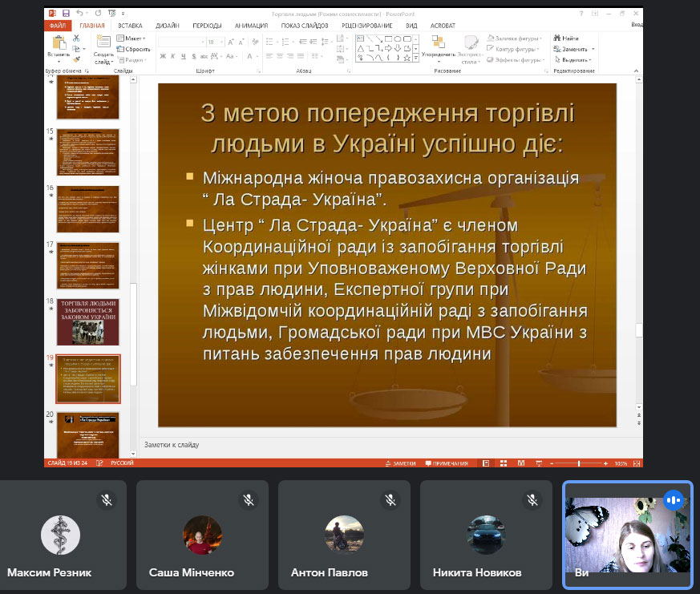
Task: Open the Аа change case dropdown
Action: click(x=231, y=56)
